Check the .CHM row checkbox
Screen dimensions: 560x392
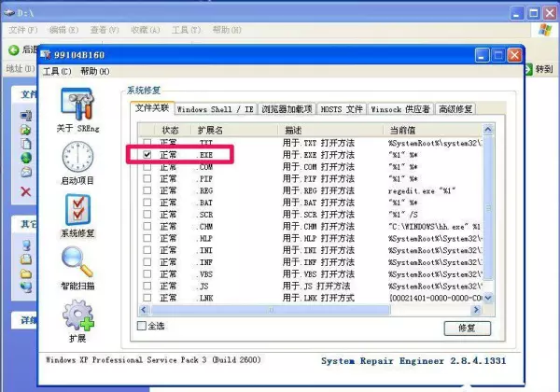(147, 226)
